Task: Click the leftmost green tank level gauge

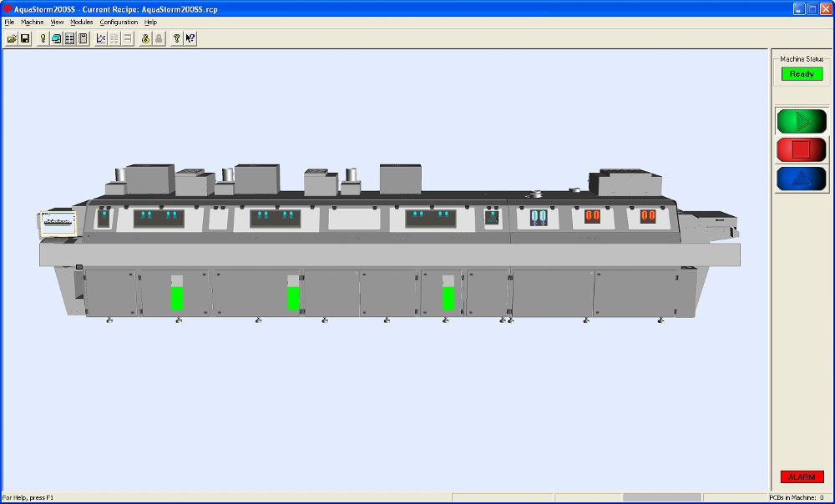Action: point(177,293)
